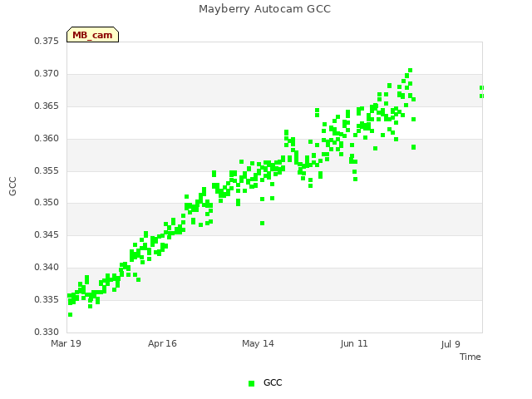Click the chart title Mayberry Autocam GCC

pos(264,9)
